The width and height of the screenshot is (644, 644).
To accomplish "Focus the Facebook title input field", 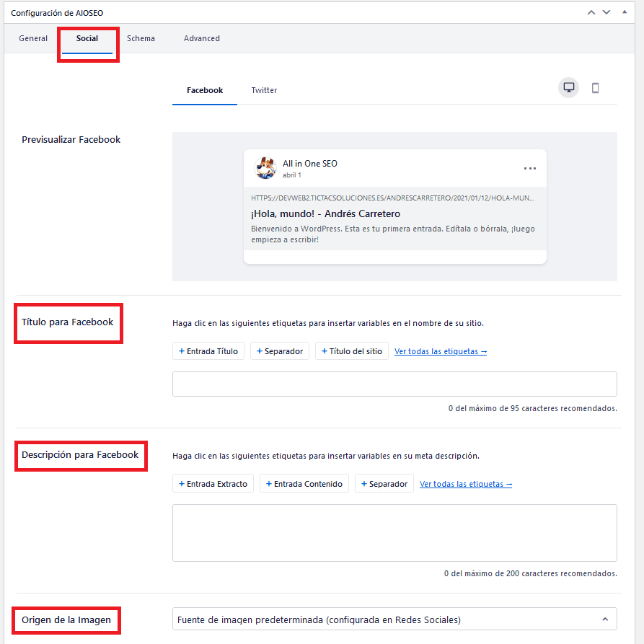I will tap(394, 384).
